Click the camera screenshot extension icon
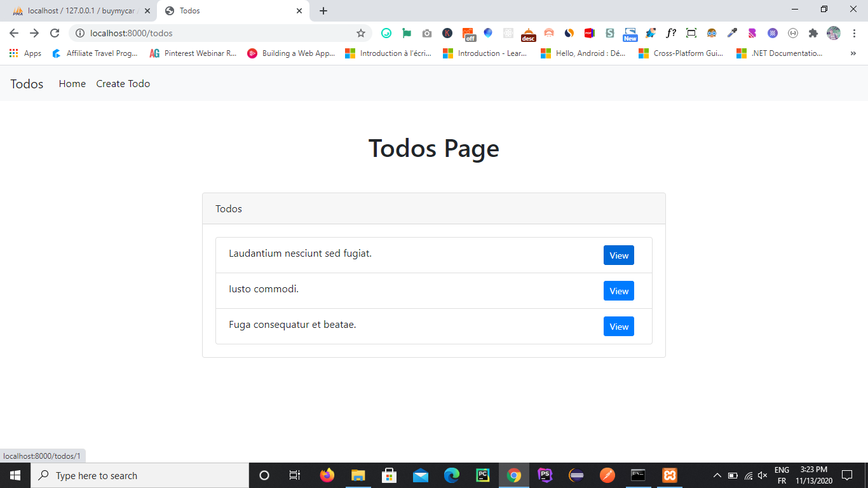 427,33
